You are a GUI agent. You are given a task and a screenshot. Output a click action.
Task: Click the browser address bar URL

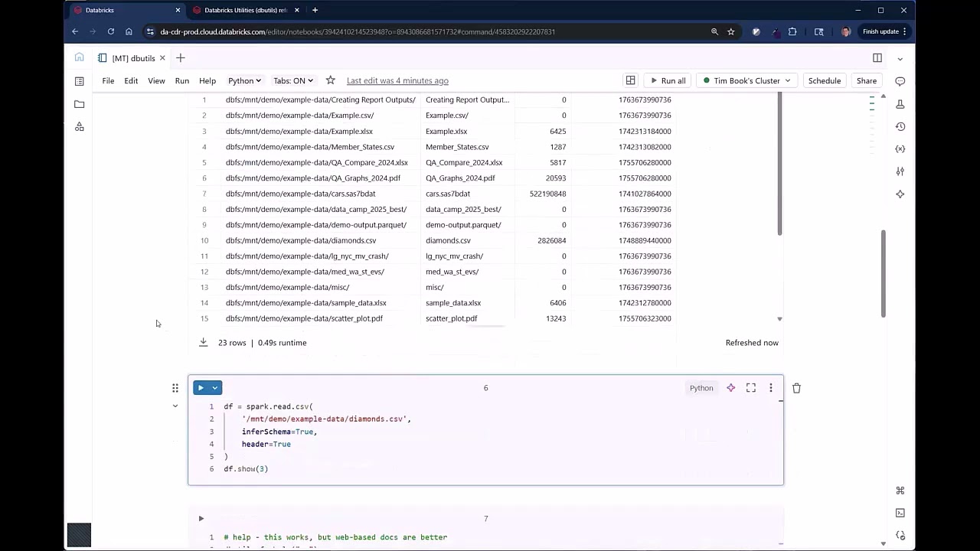[x=358, y=31]
